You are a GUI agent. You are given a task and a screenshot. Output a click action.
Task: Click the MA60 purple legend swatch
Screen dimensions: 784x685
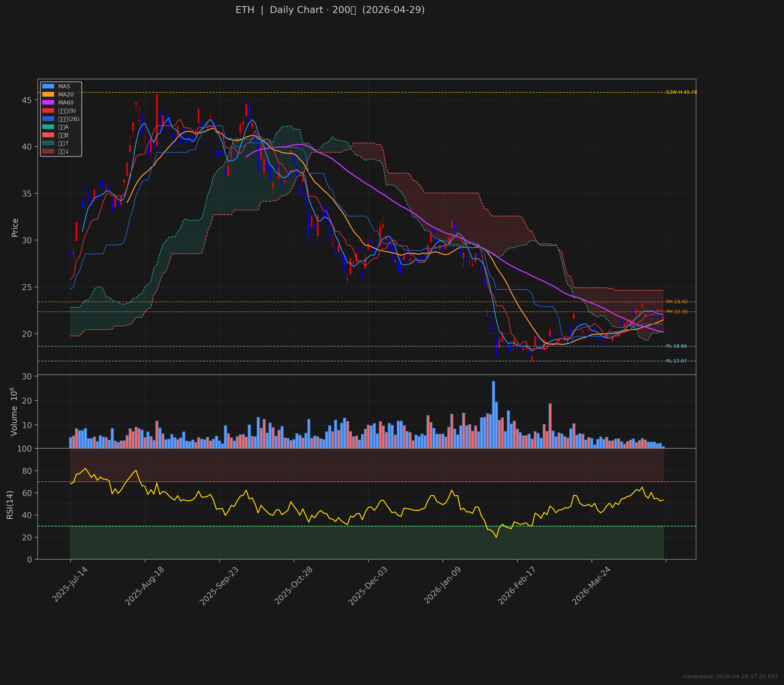click(48, 102)
